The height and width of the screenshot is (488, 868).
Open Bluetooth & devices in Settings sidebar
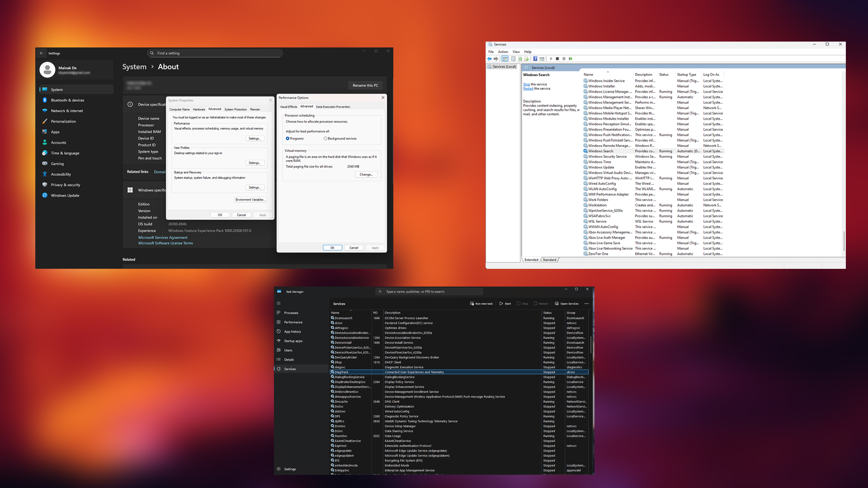76,100
